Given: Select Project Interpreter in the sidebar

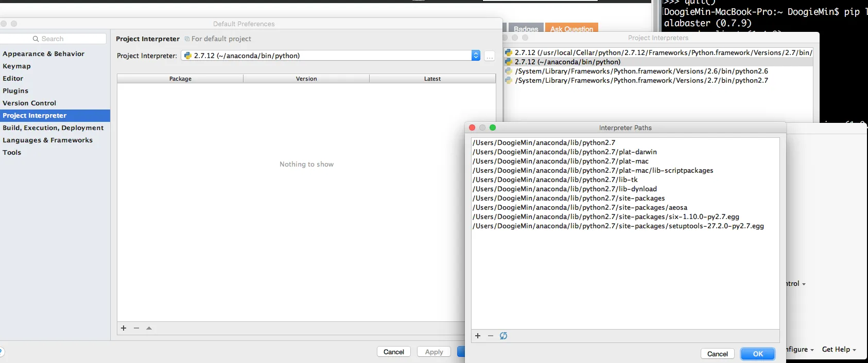Looking at the screenshot, I should pyautogui.click(x=55, y=116).
